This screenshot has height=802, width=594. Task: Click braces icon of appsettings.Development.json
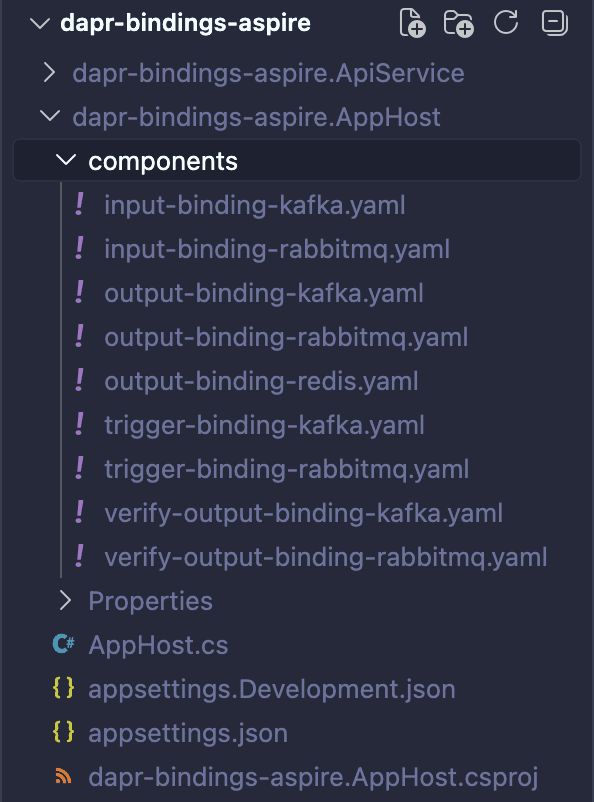point(63,688)
